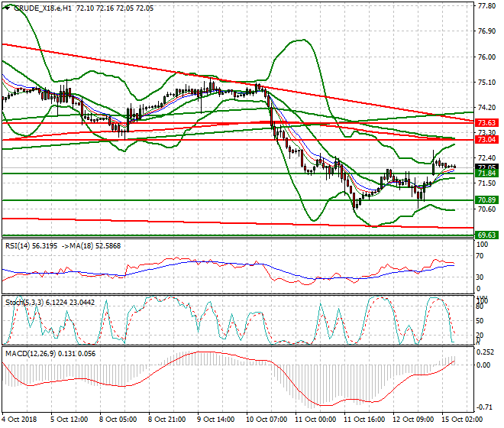Select the green 70.89 support price tag

pos(486,200)
